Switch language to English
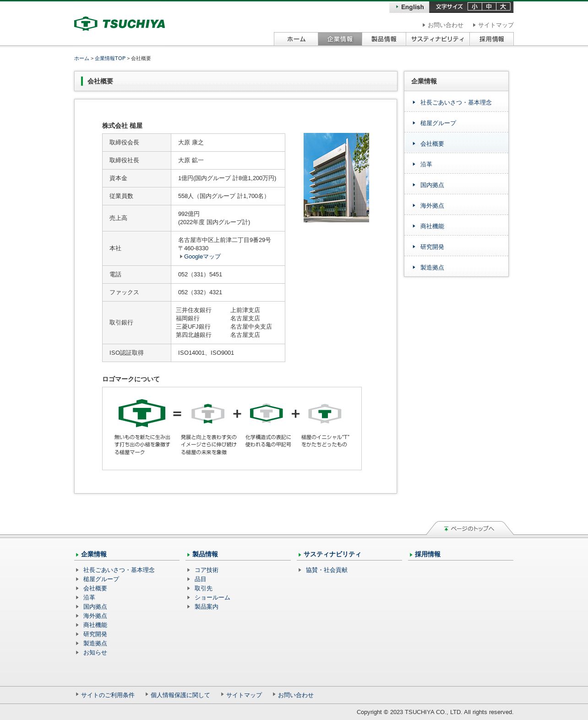 coord(409,7)
